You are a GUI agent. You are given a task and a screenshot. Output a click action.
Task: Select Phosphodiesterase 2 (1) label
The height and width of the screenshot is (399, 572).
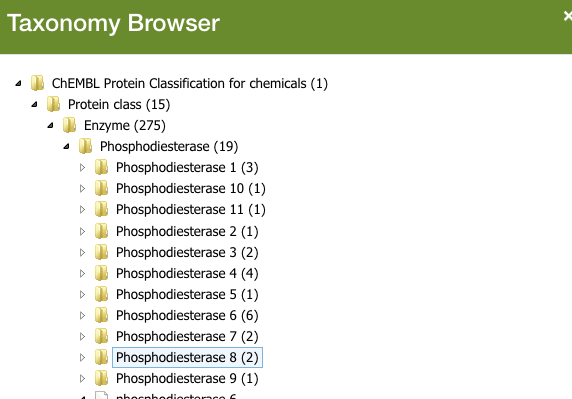pos(187,231)
